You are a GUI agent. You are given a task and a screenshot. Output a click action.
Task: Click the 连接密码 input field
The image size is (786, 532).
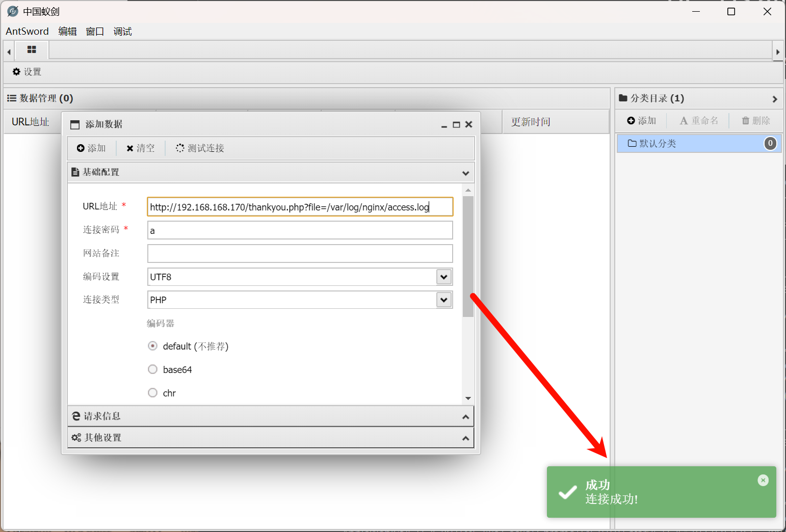click(x=300, y=230)
